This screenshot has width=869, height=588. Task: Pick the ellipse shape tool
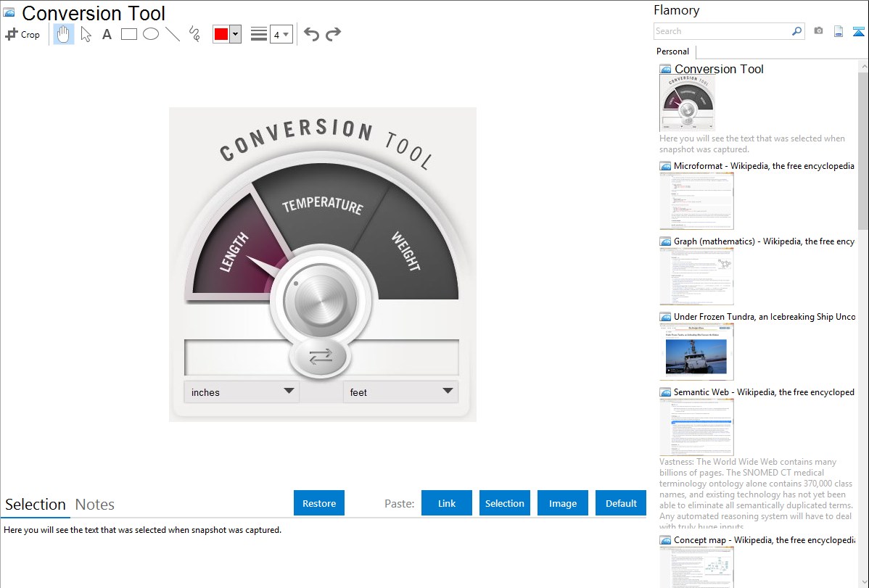[x=151, y=34]
